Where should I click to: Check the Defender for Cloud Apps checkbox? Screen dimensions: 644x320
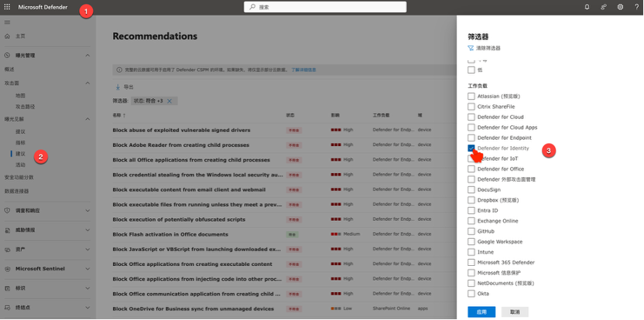click(x=471, y=128)
